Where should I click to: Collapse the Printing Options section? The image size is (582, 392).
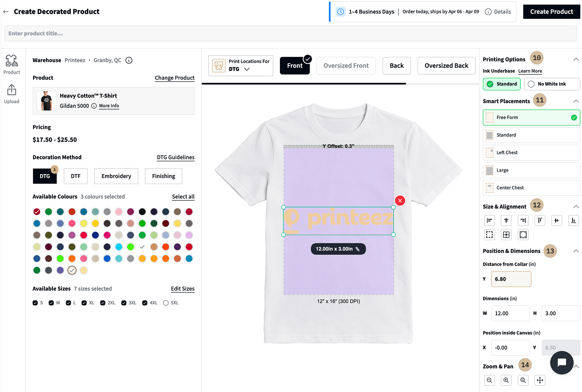[576, 59]
